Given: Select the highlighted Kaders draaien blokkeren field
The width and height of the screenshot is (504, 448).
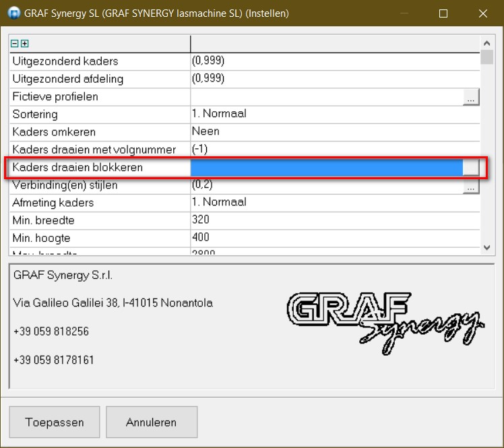Looking at the screenshot, I should click(x=327, y=168).
